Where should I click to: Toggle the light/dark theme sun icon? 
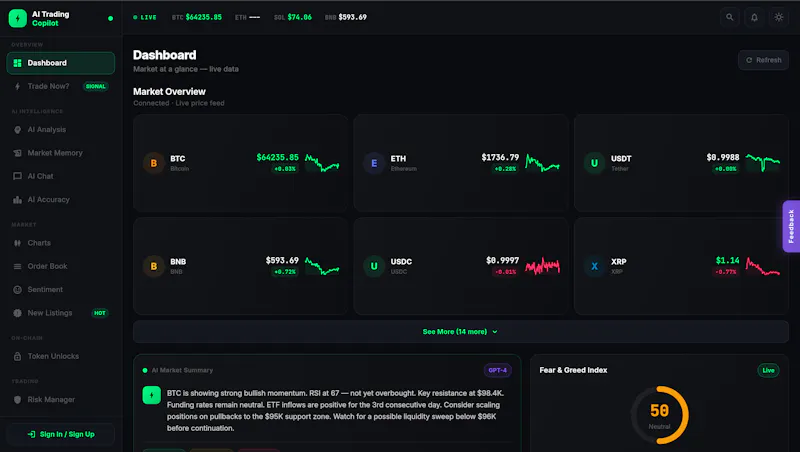click(779, 17)
